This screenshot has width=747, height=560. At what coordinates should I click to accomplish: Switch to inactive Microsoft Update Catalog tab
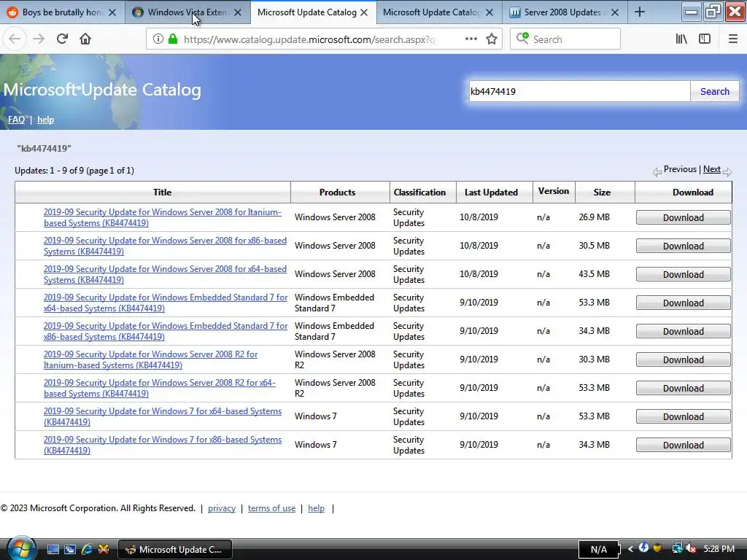pyautogui.click(x=438, y=12)
